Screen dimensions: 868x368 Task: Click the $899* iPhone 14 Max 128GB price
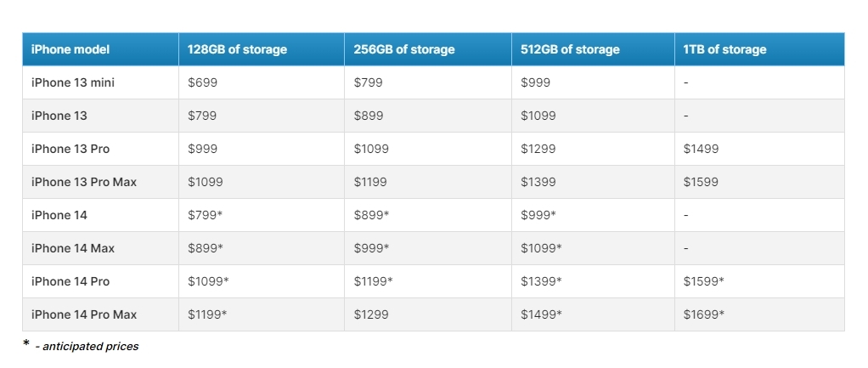[x=206, y=248]
